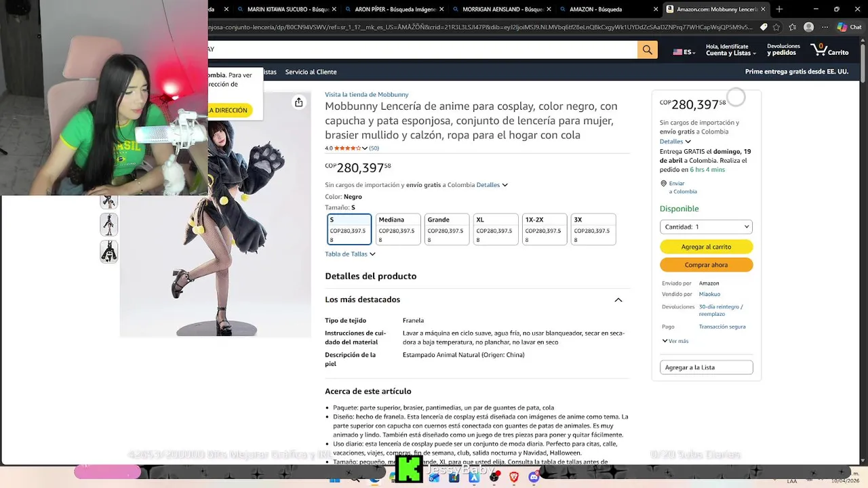The width and height of the screenshot is (868, 488).
Task: Open Copilot Chat in the browser toolbar
Action: (x=849, y=27)
